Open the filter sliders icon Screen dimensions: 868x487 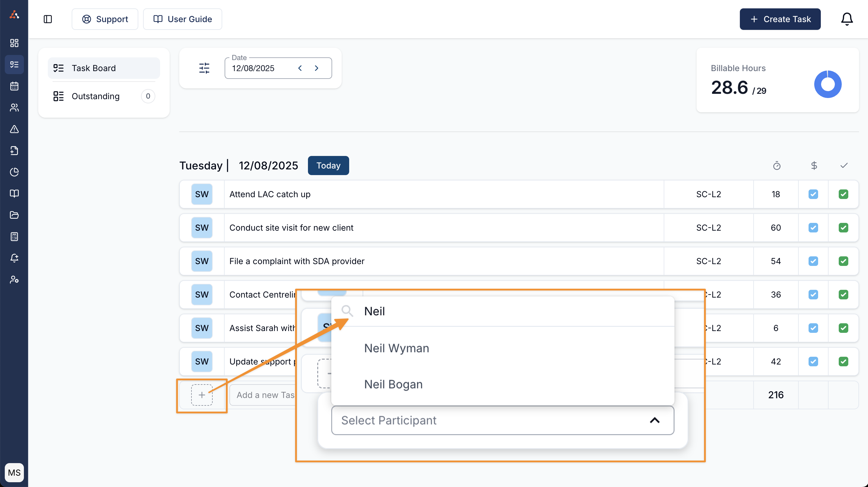point(204,68)
